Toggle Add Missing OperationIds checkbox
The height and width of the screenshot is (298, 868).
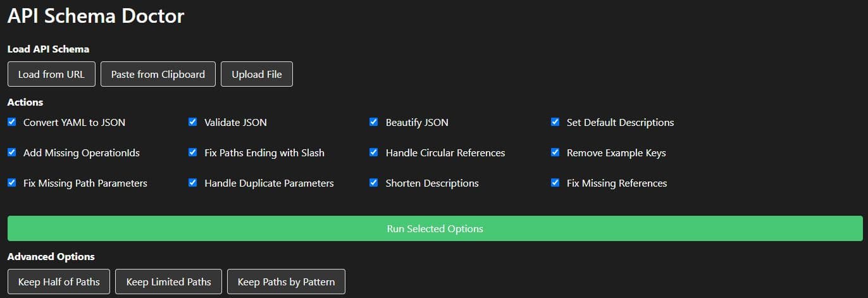coord(12,152)
